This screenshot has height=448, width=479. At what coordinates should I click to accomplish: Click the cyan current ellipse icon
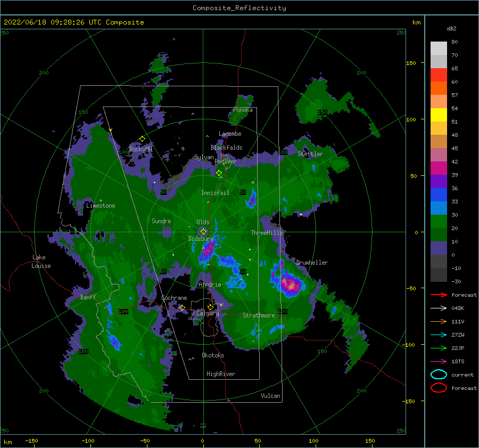[439, 374]
